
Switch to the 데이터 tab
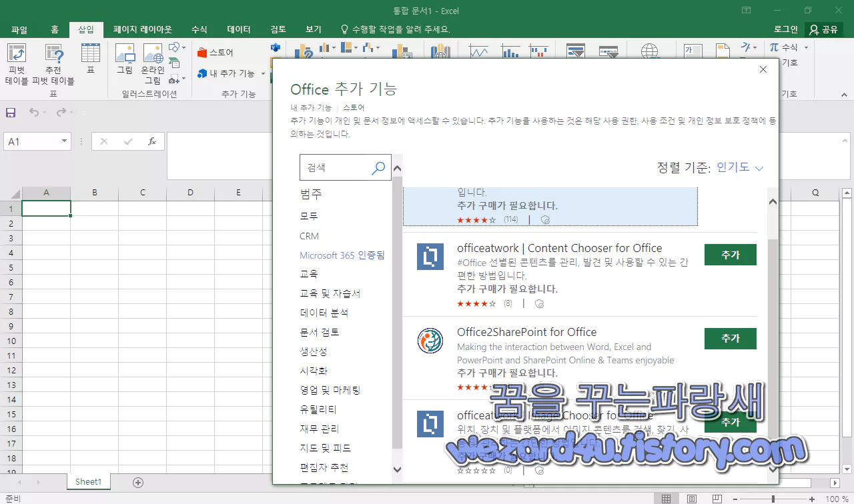click(x=239, y=29)
